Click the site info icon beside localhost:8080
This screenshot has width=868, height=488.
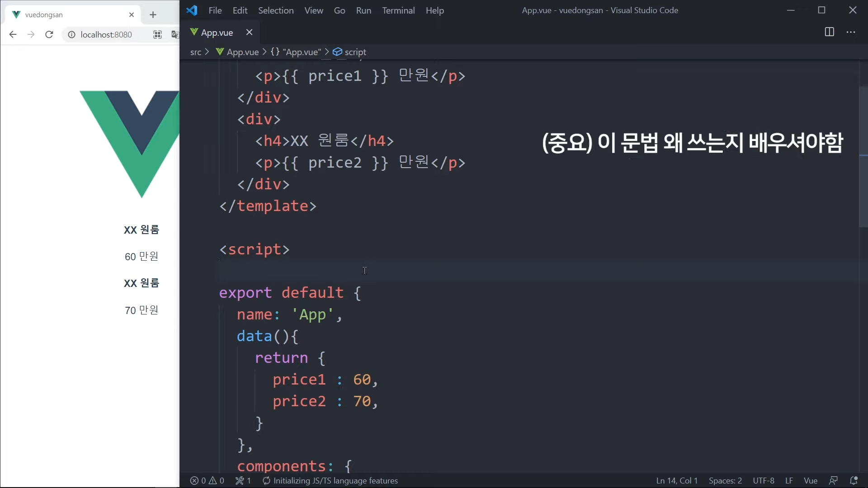click(71, 34)
